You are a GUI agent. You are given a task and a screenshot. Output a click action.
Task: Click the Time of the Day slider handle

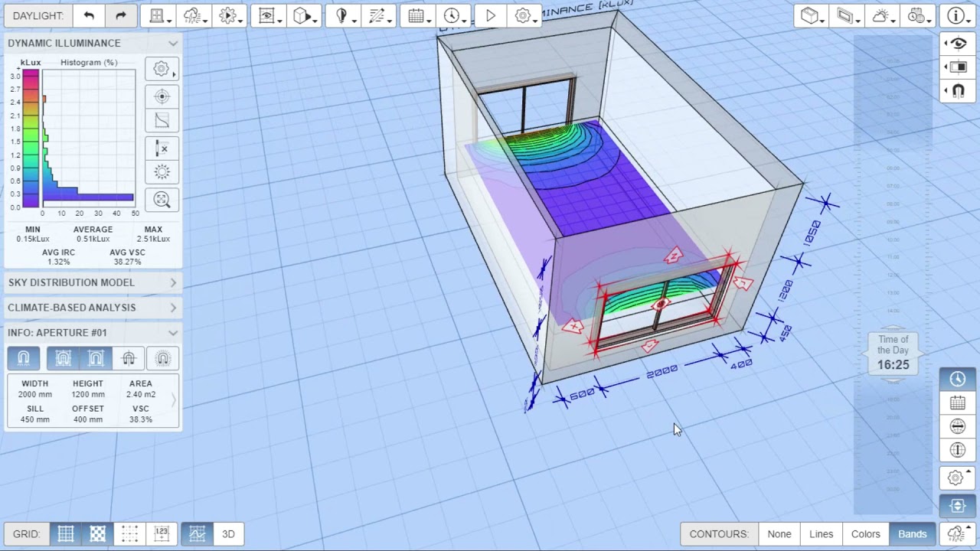pos(893,355)
